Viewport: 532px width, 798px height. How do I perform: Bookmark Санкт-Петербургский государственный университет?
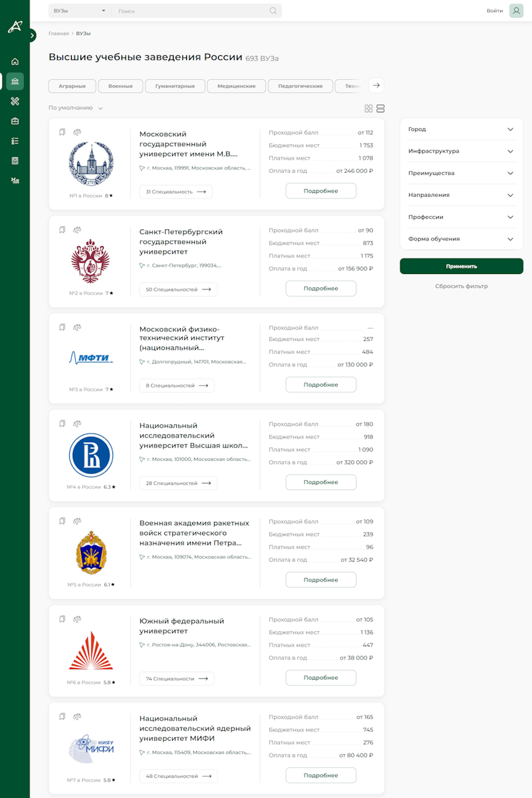(x=63, y=230)
